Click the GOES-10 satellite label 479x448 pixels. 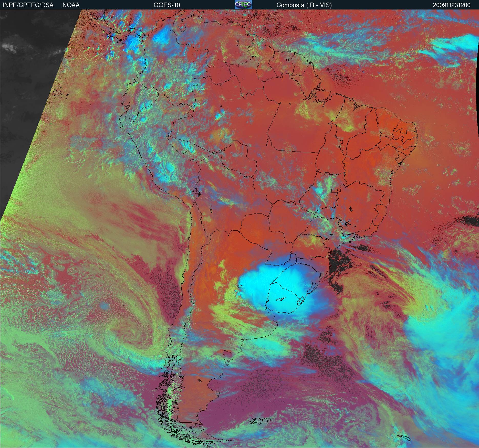click(167, 5)
